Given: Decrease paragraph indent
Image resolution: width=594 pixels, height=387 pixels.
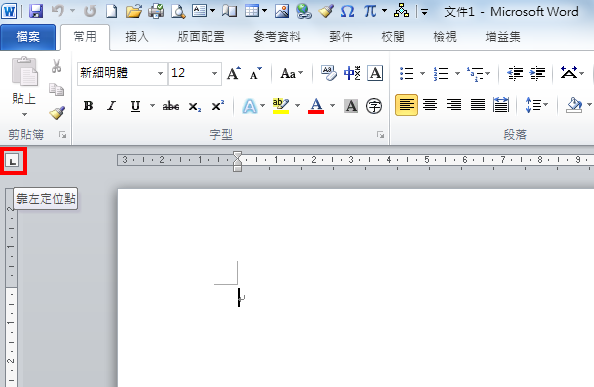Looking at the screenshot, I should (515, 73).
